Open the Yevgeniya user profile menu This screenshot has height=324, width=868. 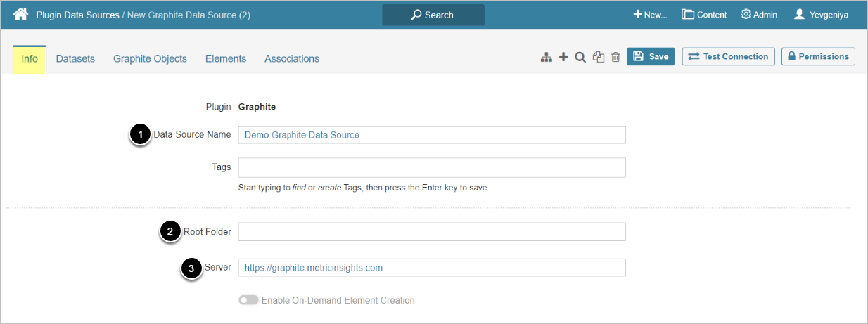821,14
